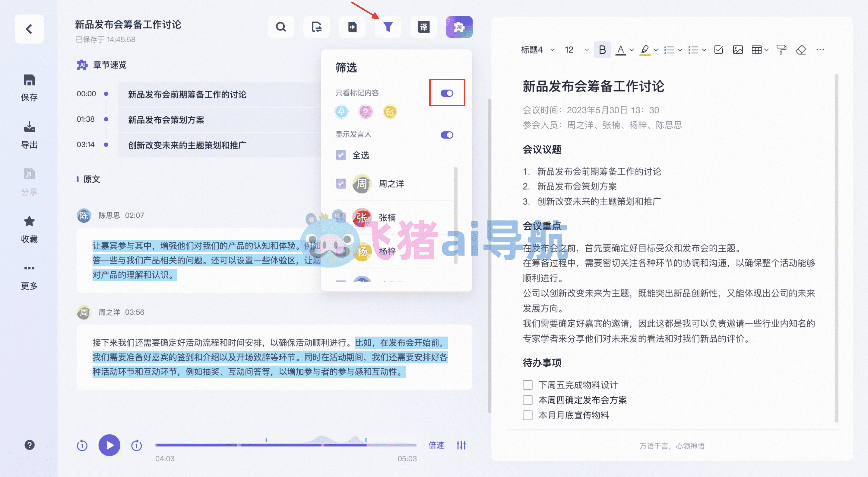The image size is (868, 477).
Task: Click the document title 新品发布会筹备工作讨论 in editor
Action: coord(593,86)
